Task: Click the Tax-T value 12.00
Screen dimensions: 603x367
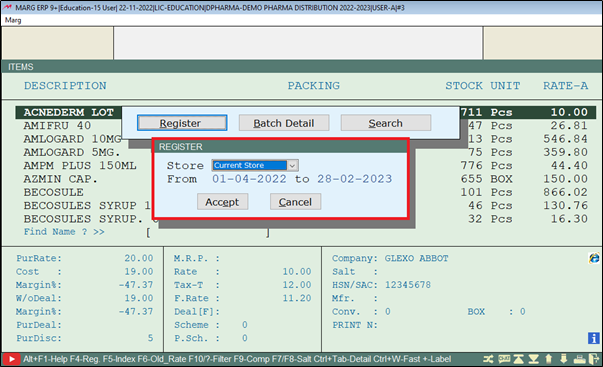Action: tap(297, 285)
